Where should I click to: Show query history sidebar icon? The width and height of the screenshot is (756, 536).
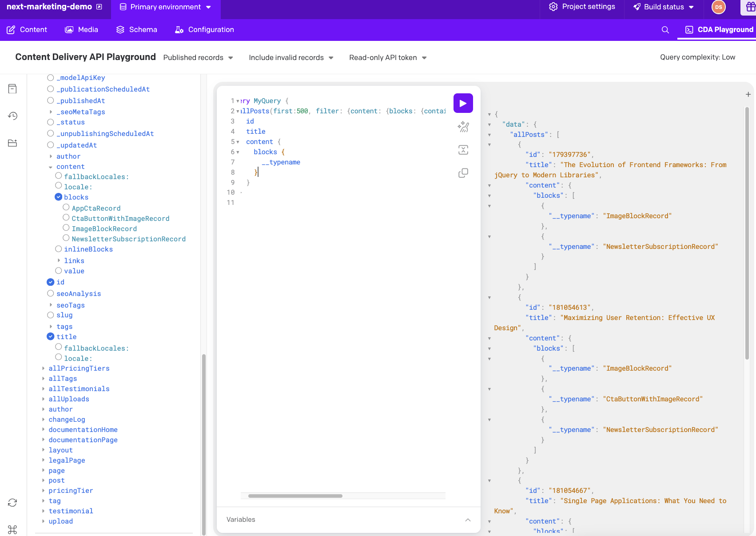(12, 116)
